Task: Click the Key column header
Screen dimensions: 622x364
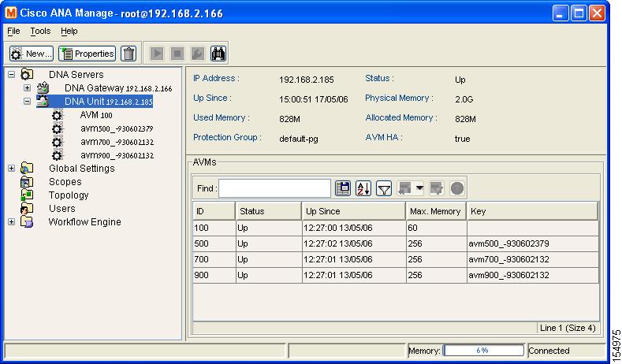Action: [532, 211]
